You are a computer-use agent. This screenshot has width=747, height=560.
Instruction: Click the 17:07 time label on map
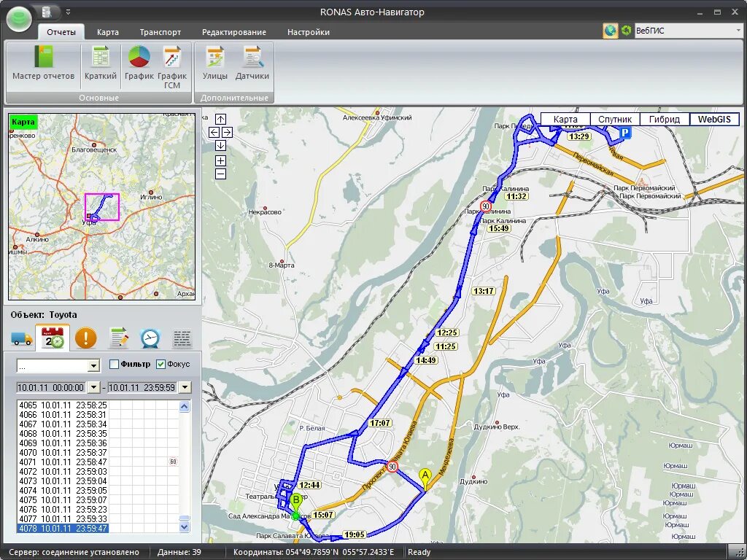[379, 423]
